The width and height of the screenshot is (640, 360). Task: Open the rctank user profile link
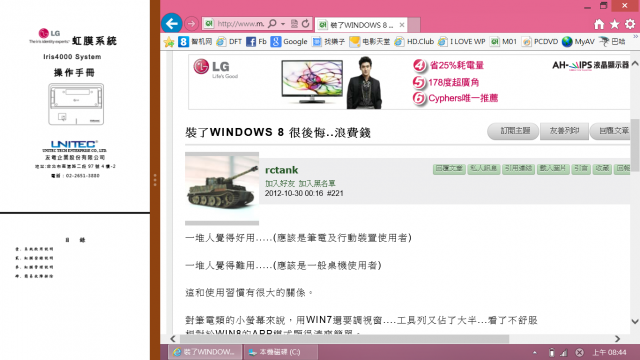(x=281, y=170)
